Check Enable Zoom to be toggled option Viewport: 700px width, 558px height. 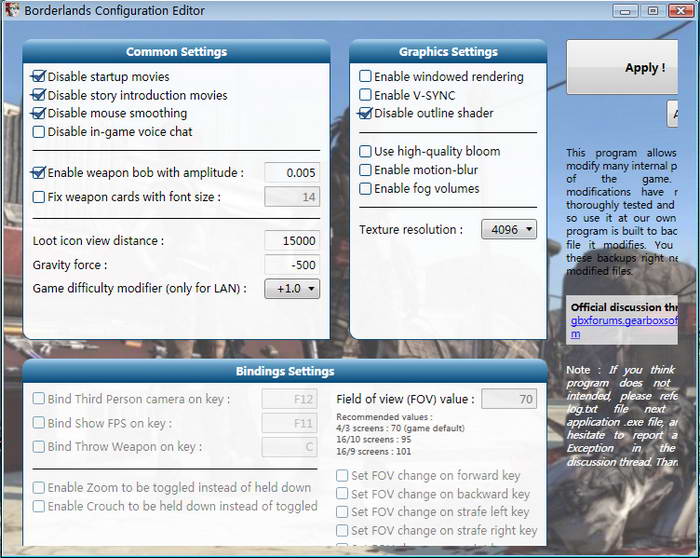click(39, 487)
